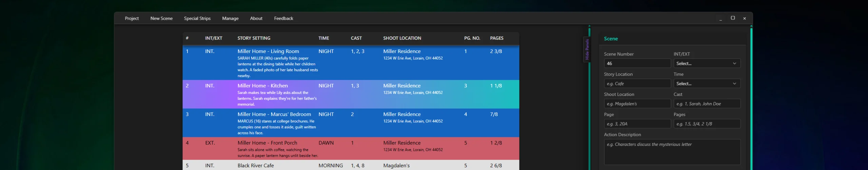
Task: Toggle the Hide Panels side tab
Action: [x=587, y=49]
